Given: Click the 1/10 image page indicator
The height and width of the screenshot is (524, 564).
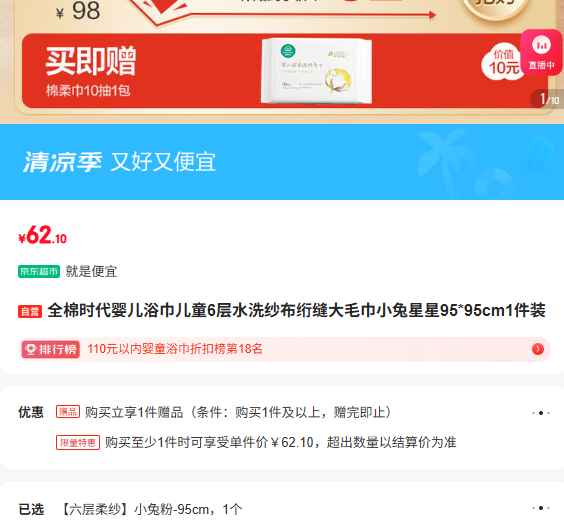Looking at the screenshot, I should click(x=549, y=99).
